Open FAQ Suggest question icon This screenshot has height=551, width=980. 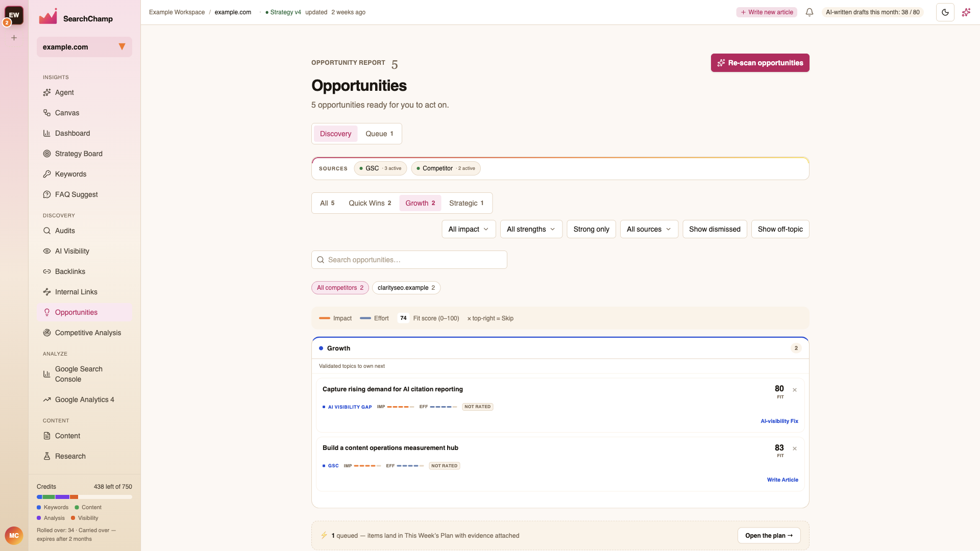pos(47,194)
